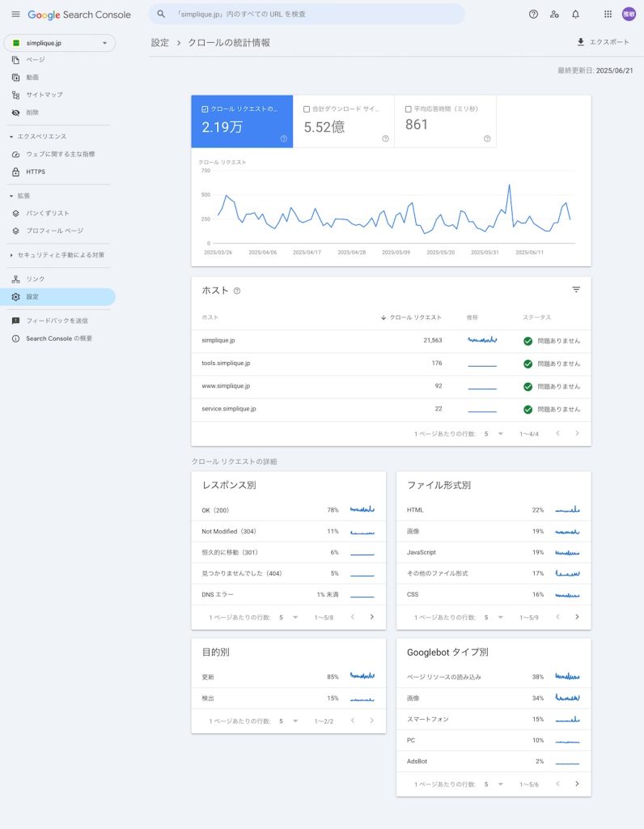Click the フィードバックを送信 icon
Viewport: 644px width, 829px height.
tap(16, 321)
